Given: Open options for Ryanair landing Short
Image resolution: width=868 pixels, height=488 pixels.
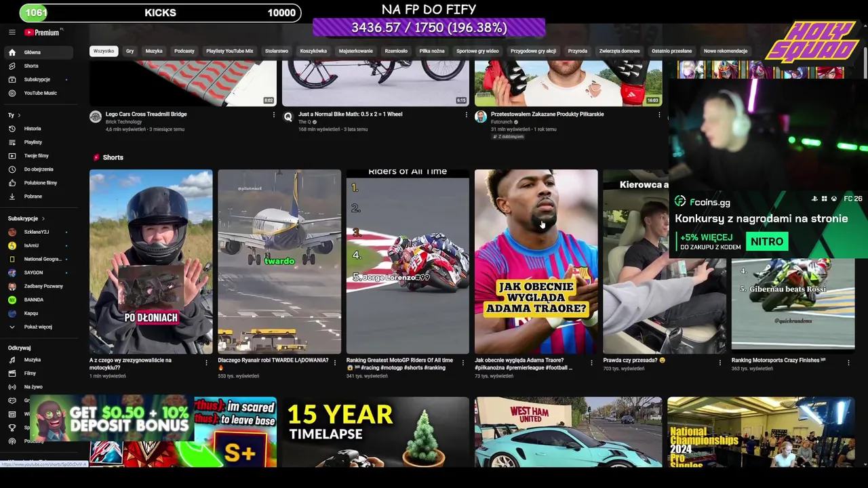Looking at the screenshot, I should (335, 363).
